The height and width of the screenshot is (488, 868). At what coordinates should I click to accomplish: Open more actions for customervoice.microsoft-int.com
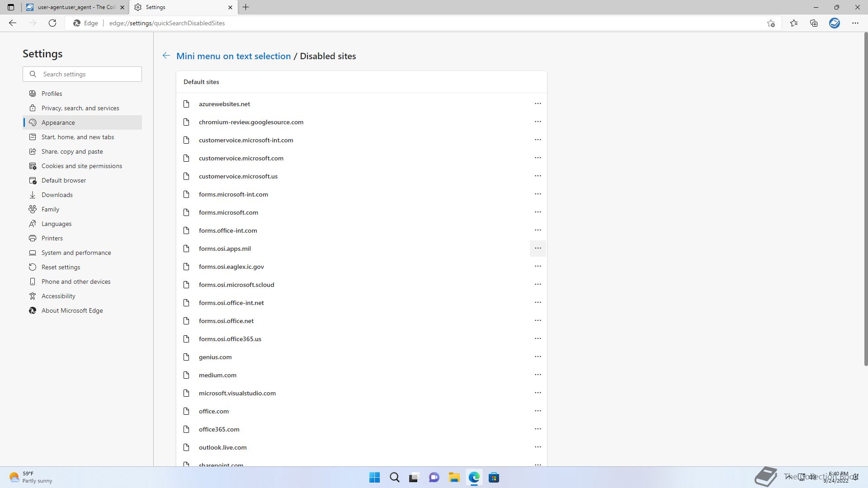[538, 140]
